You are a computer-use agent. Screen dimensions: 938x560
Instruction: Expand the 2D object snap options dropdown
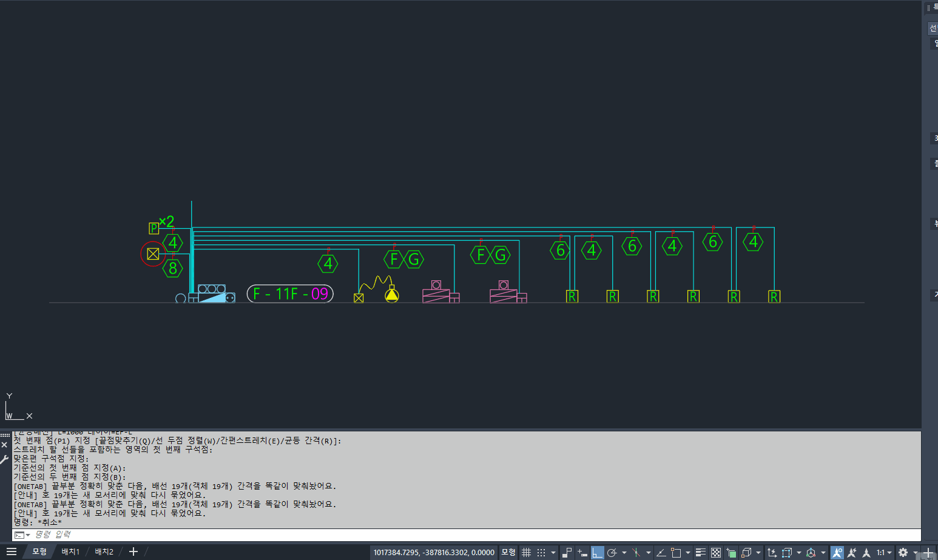coord(687,552)
